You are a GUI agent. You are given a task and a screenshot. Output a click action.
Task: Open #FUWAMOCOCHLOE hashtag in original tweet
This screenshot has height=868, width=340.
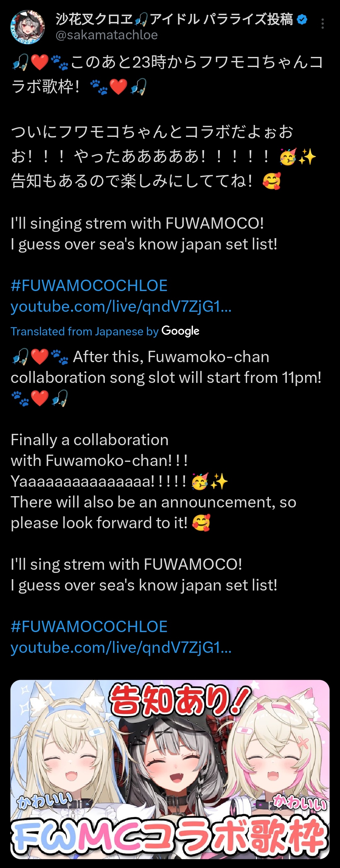[x=89, y=286]
